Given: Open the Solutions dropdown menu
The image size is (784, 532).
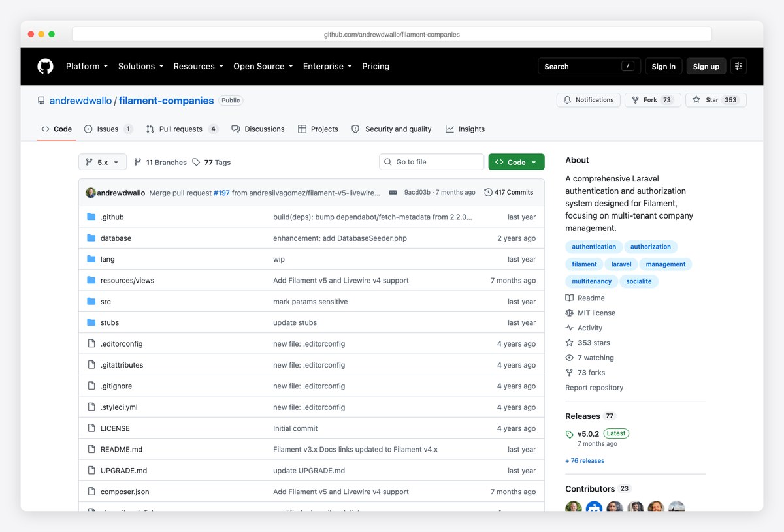Looking at the screenshot, I should coord(140,66).
